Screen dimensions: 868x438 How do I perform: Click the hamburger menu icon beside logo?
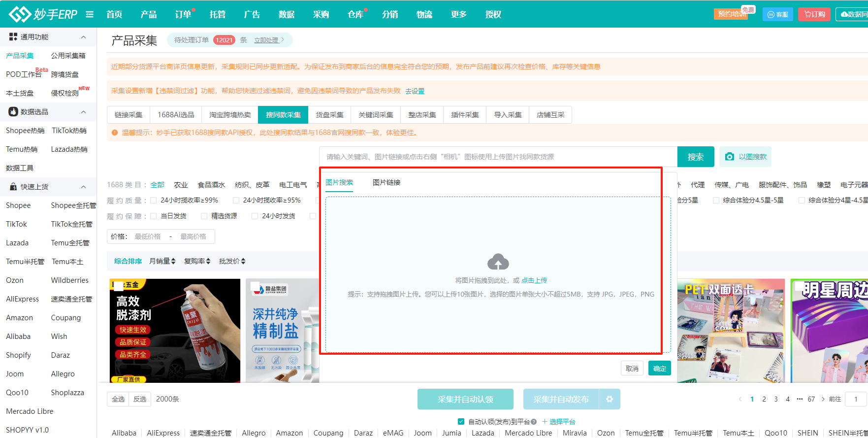(90, 14)
